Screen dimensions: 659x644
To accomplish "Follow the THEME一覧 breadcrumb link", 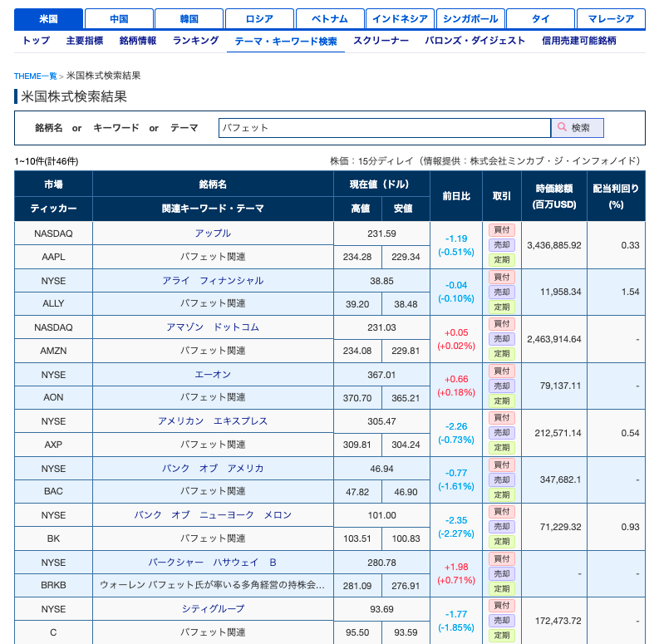I will pos(35,76).
